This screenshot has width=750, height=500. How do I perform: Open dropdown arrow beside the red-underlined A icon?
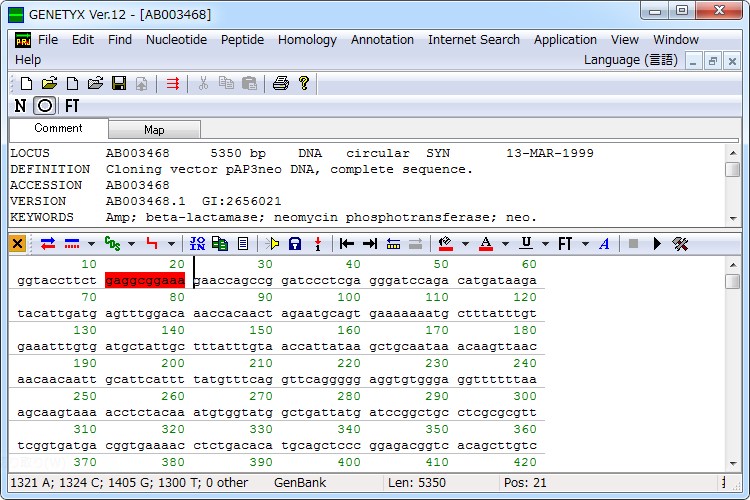coord(505,244)
